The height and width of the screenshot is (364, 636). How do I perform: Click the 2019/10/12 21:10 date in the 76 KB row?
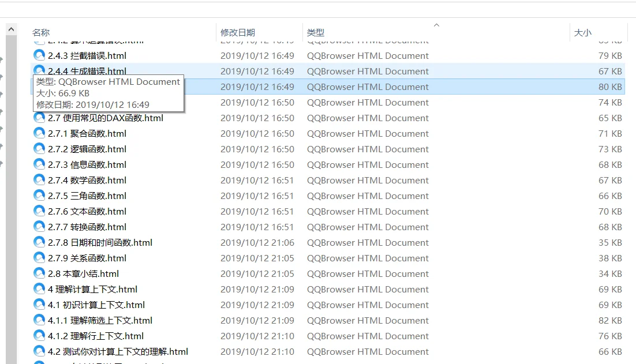click(x=257, y=336)
